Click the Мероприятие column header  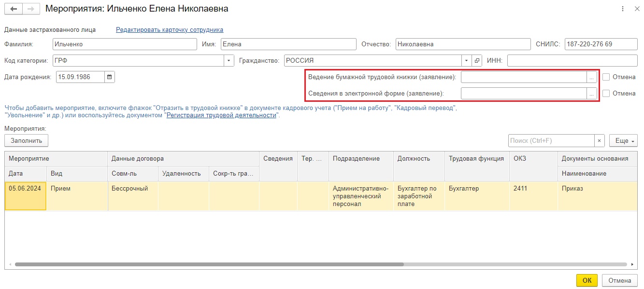click(x=56, y=158)
